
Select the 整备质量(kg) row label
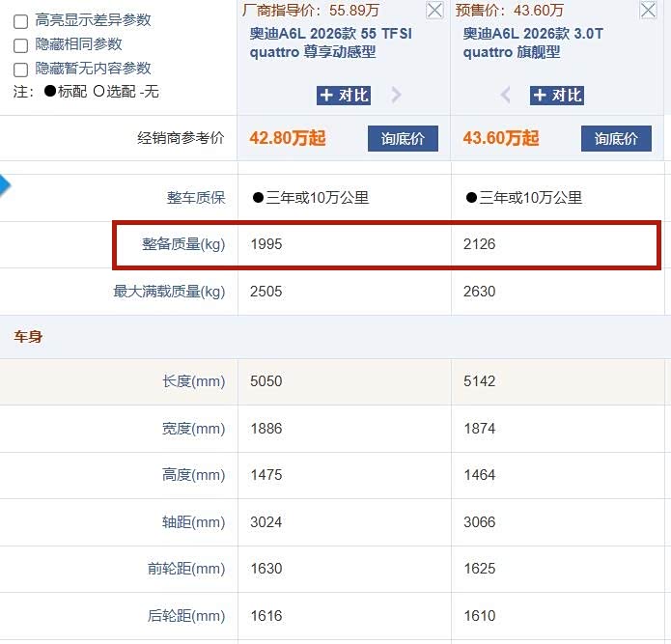pyautogui.click(x=183, y=244)
